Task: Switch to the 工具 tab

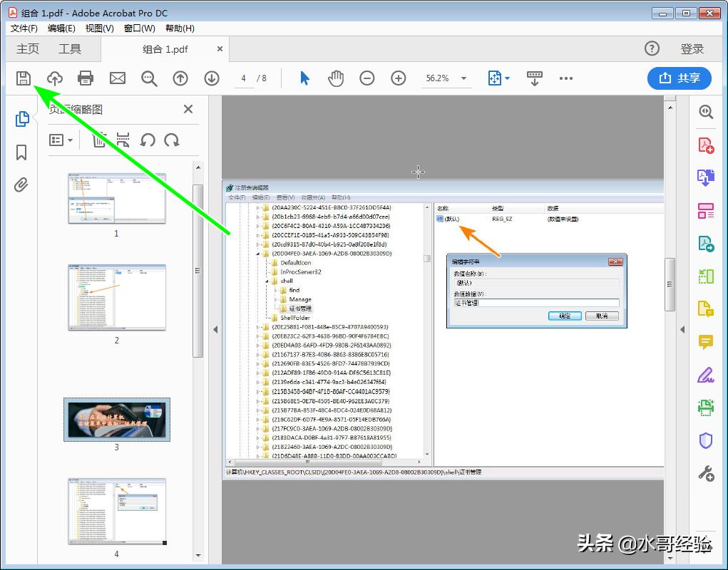Action: 70,48
